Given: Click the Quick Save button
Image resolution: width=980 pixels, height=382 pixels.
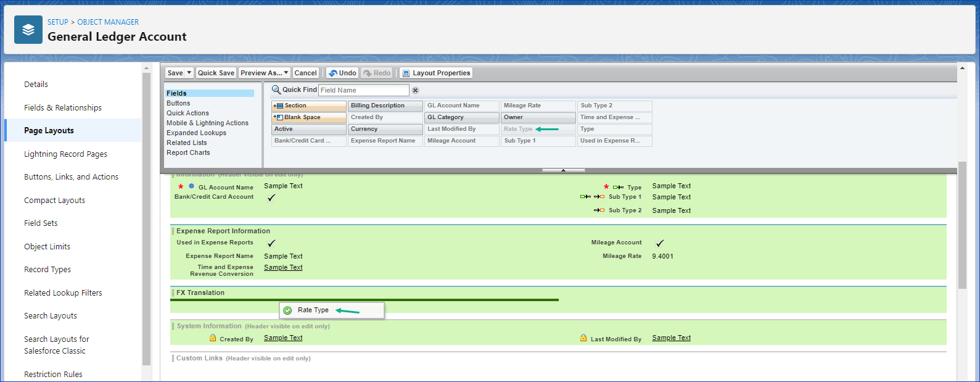Looking at the screenshot, I should [x=216, y=73].
